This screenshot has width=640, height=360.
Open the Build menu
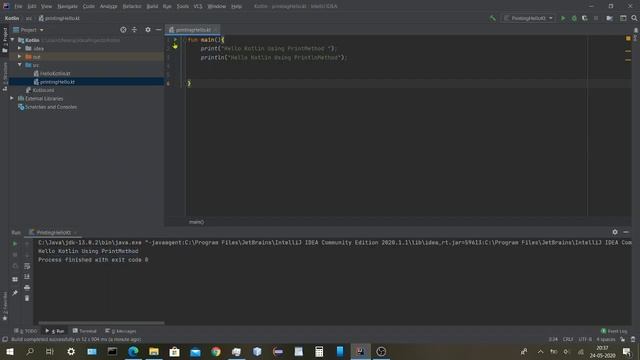pyautogui.click(x=152, y=6)
